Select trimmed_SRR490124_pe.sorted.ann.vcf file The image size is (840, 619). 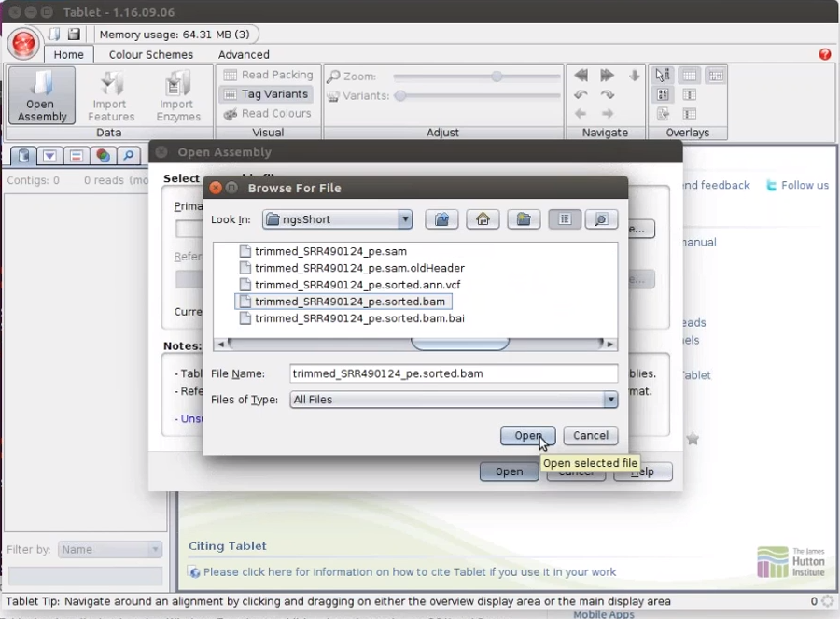coord(350,285)
